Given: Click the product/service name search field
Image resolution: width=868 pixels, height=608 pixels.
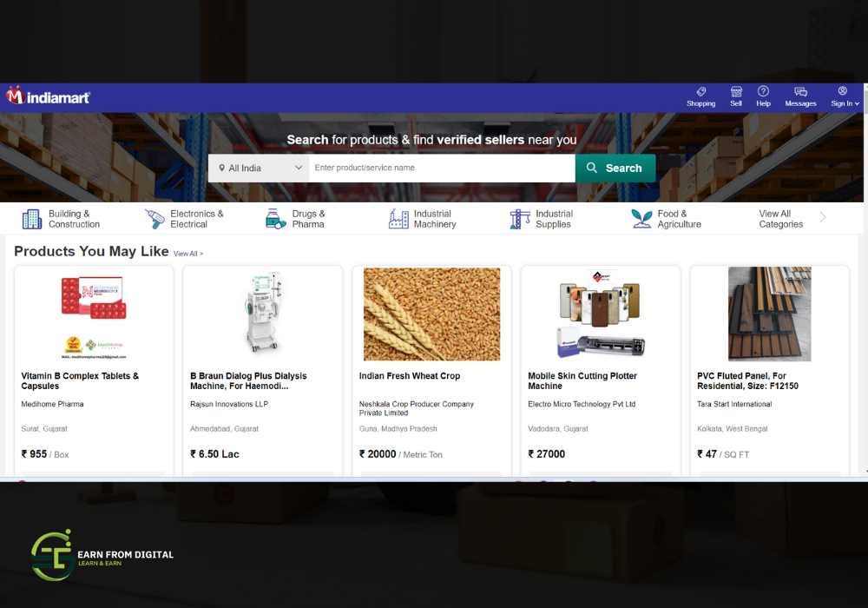Looking at the screenshot, I should [442, 168].
